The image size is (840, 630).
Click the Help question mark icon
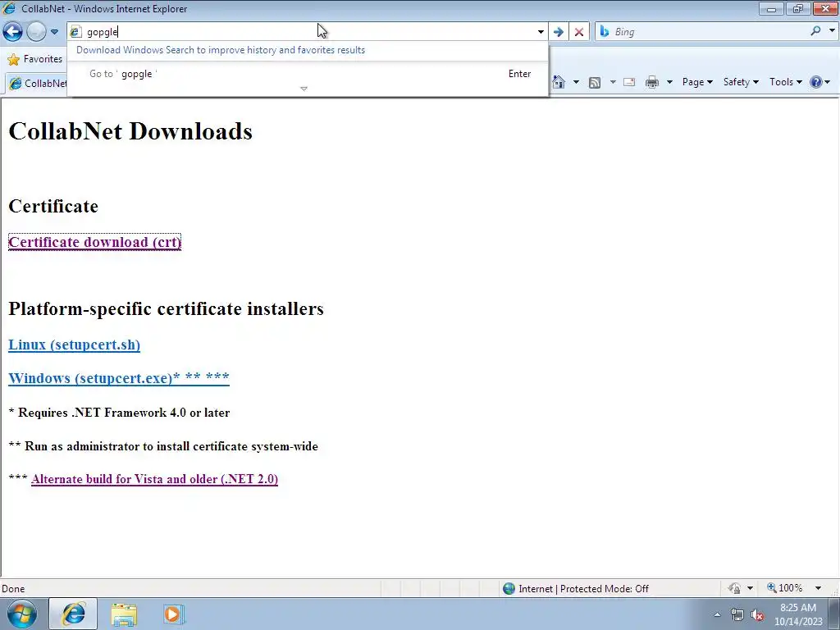(x=816, y=82)
